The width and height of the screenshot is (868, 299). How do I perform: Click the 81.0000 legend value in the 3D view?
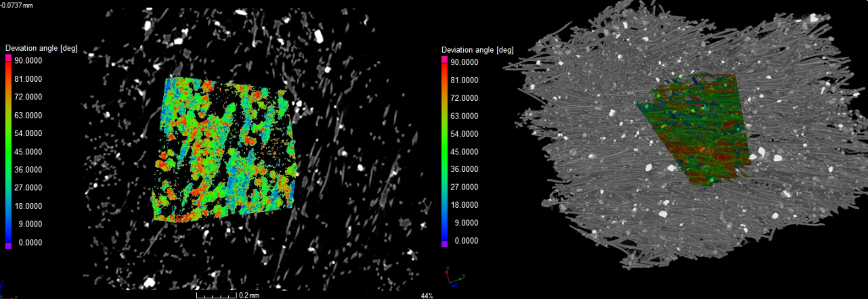(x=464, y=80)
